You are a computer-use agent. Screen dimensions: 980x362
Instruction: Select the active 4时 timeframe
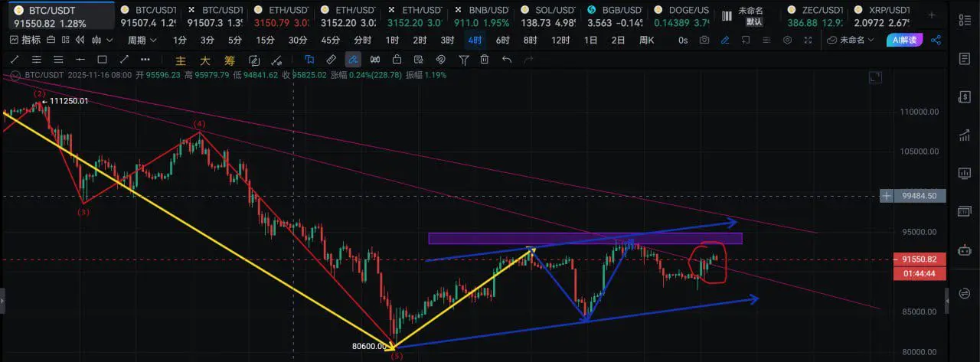tap(475, 40)
